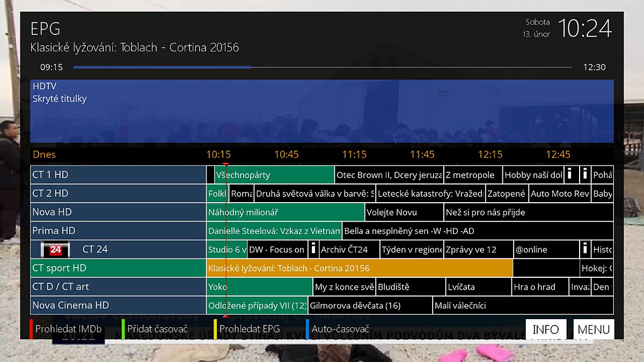Select the Všechnopárty programme on CT 1 HD
Viewport: 644px width, 362px height.
pyautogui.click(x=274, y=175)
